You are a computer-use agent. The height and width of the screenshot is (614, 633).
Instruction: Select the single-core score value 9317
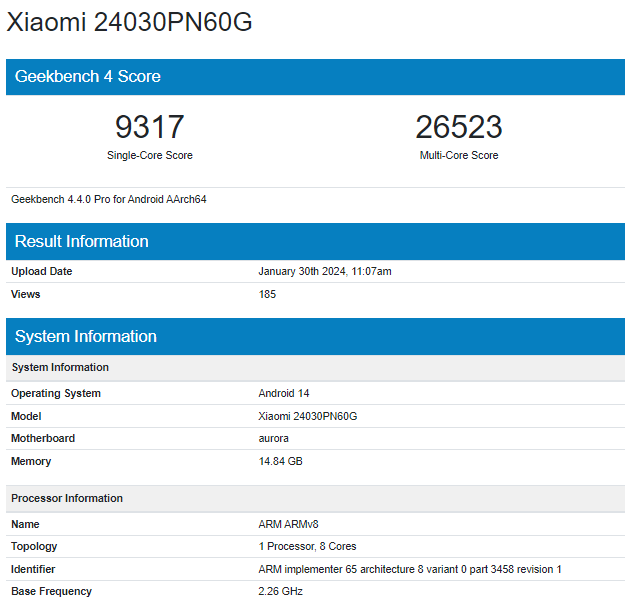pyautogui.click(x=150, y=127)
